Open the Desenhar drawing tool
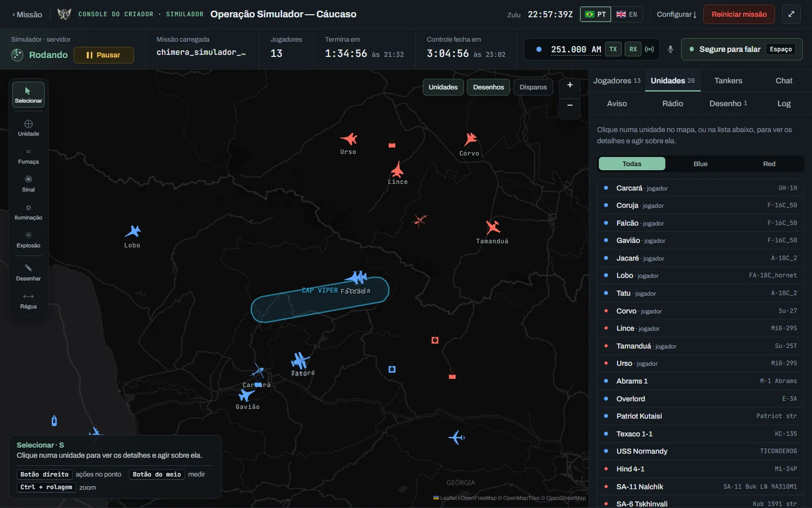 [28, 273]
